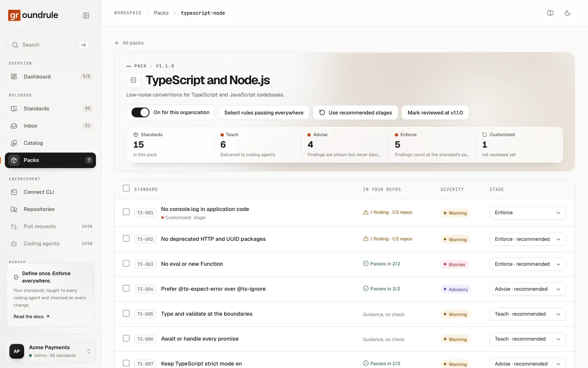Click the Pull requests branch icon

[14, 226]
